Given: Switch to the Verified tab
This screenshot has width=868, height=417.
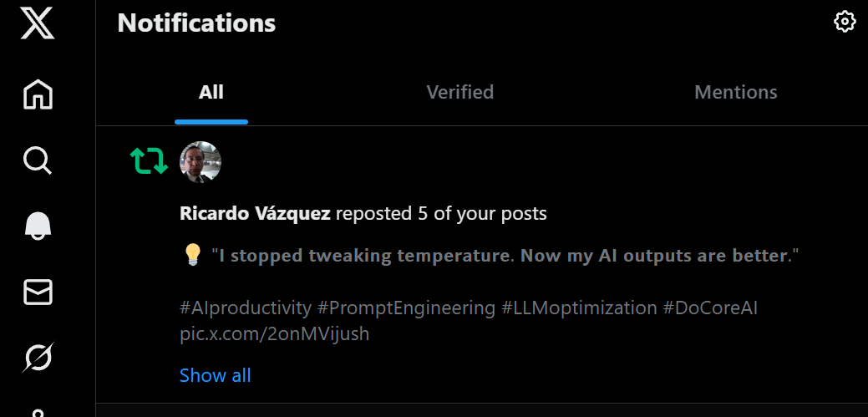Looking at the screenshot, I should pyautogui.click(x=459, y=92).
